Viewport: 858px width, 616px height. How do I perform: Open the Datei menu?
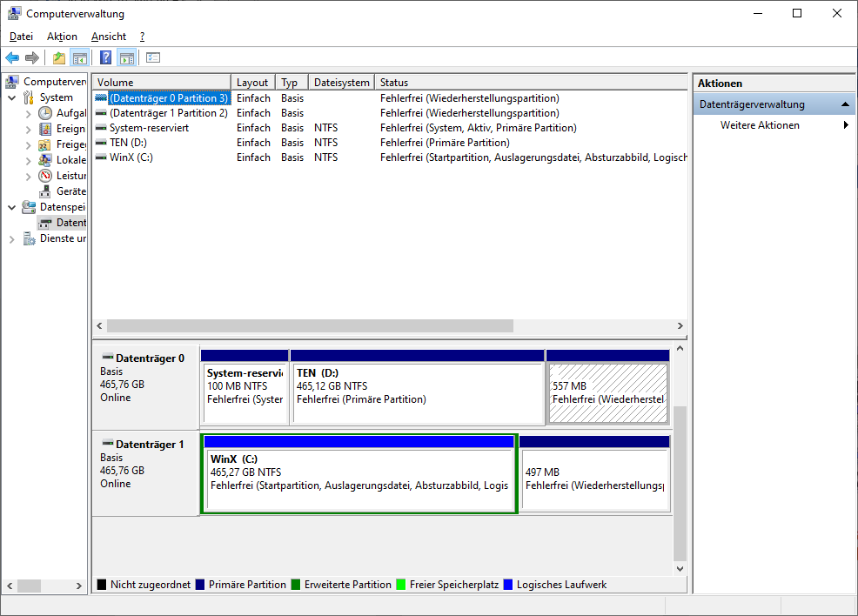[22, 36]
